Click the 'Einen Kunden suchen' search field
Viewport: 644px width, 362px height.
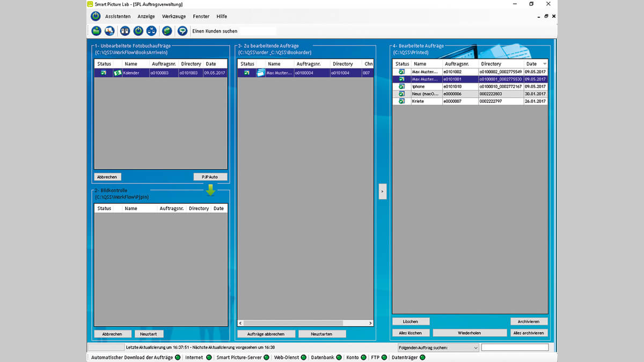233,31
